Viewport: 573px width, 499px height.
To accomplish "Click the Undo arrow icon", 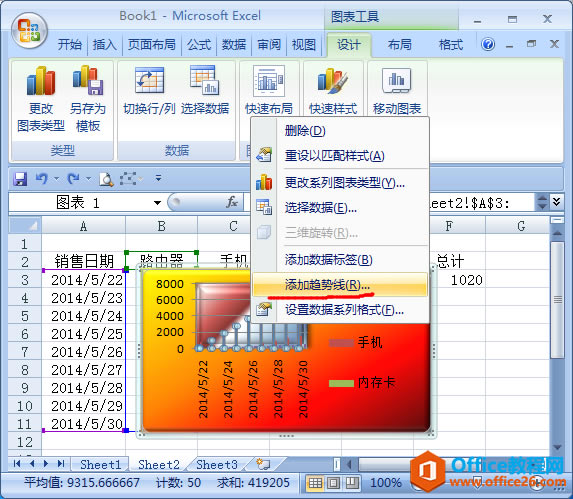I will coord(42,179).
